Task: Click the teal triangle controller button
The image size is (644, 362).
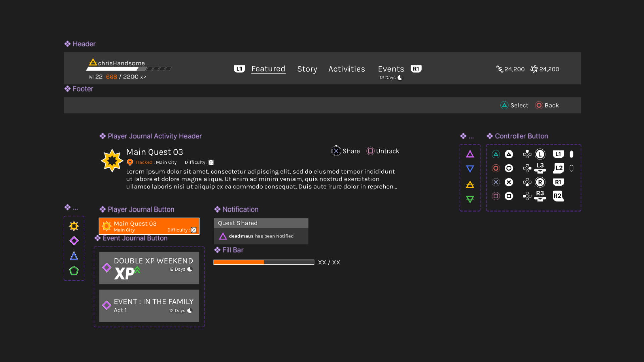Action: click(496, 154)
